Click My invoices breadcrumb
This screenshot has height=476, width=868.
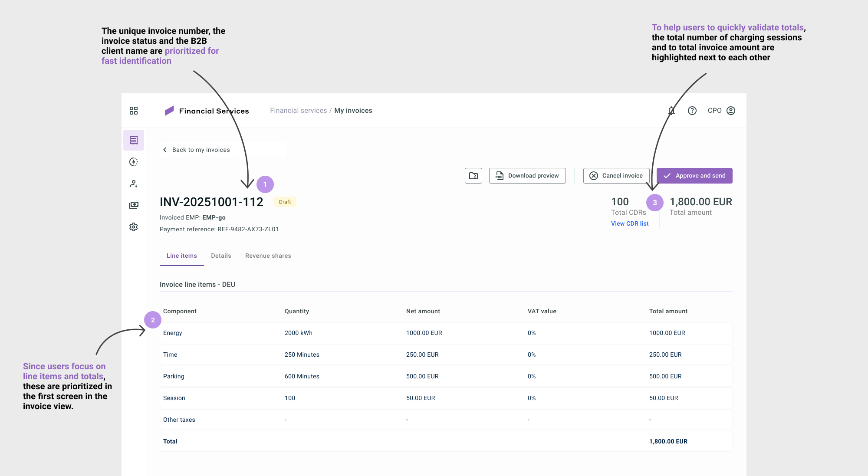[x=353, y=111]
